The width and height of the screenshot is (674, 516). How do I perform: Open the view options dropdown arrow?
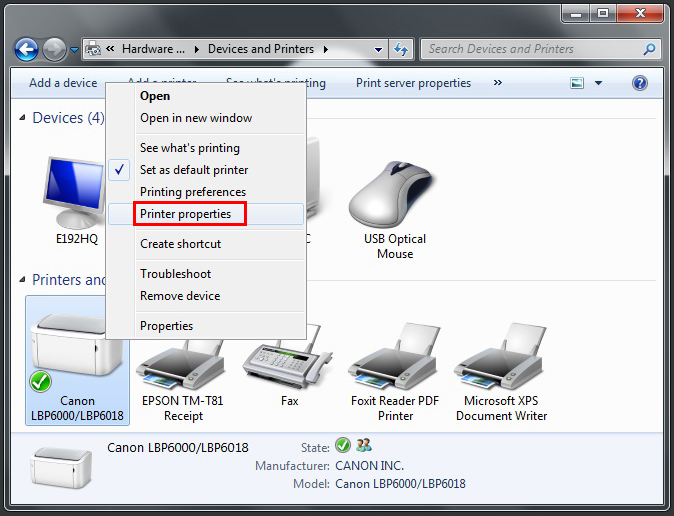pyautogui.click(x=598, y=83)
